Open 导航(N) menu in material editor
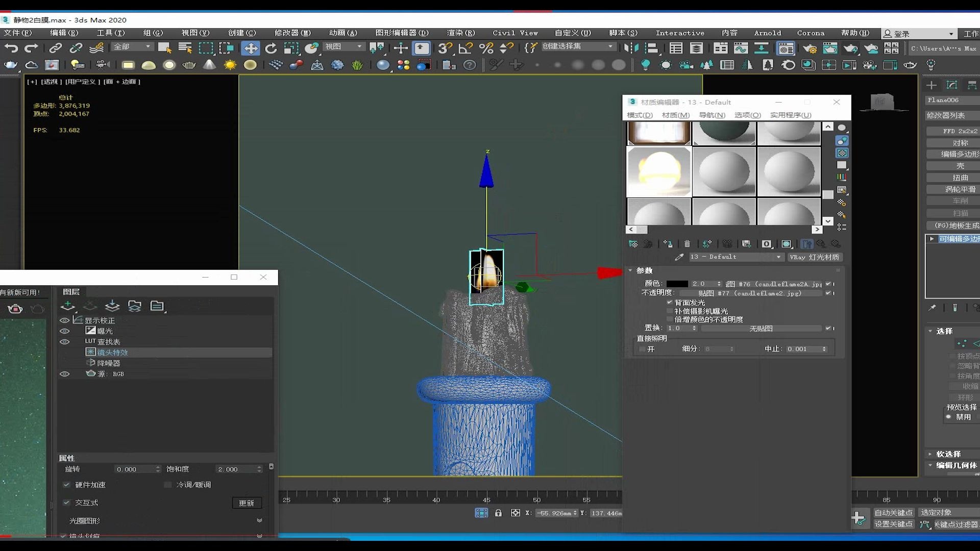 712,115
